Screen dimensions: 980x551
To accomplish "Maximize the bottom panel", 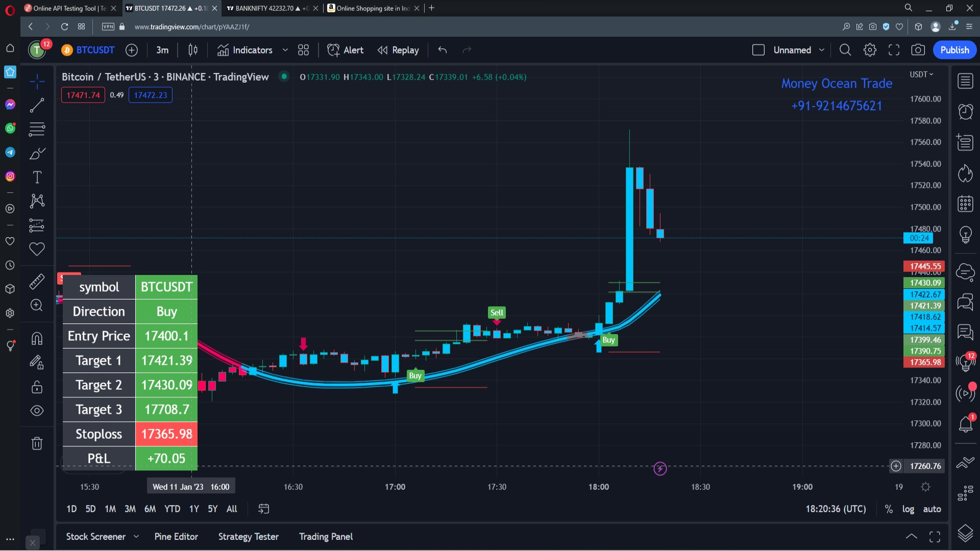I will (x=935, y=537).
